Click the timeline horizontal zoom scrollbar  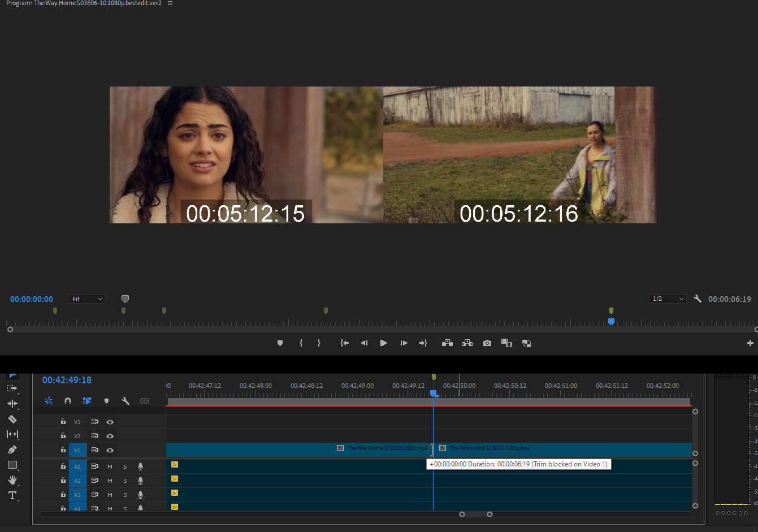pyautogui.click(x=476, y=514)
